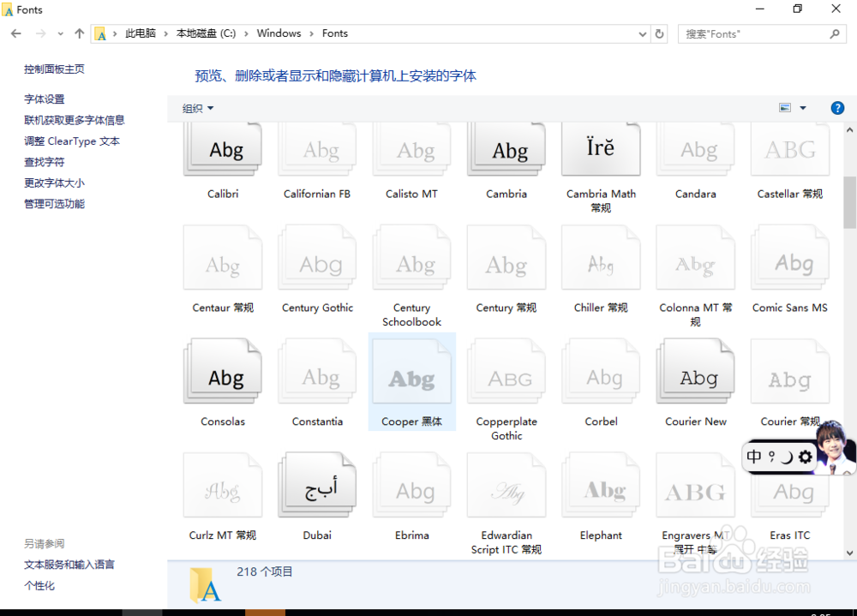Expand chevron after Windows in breadcrumb
Viewport: 857px width, 616px height.
(x=312, y=34)
